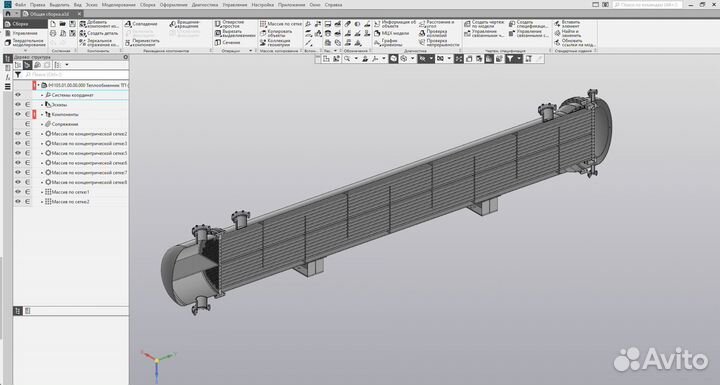
Task: Click Создать чертеж по модели
Action: pyautogui.click(x=484, y=24)
